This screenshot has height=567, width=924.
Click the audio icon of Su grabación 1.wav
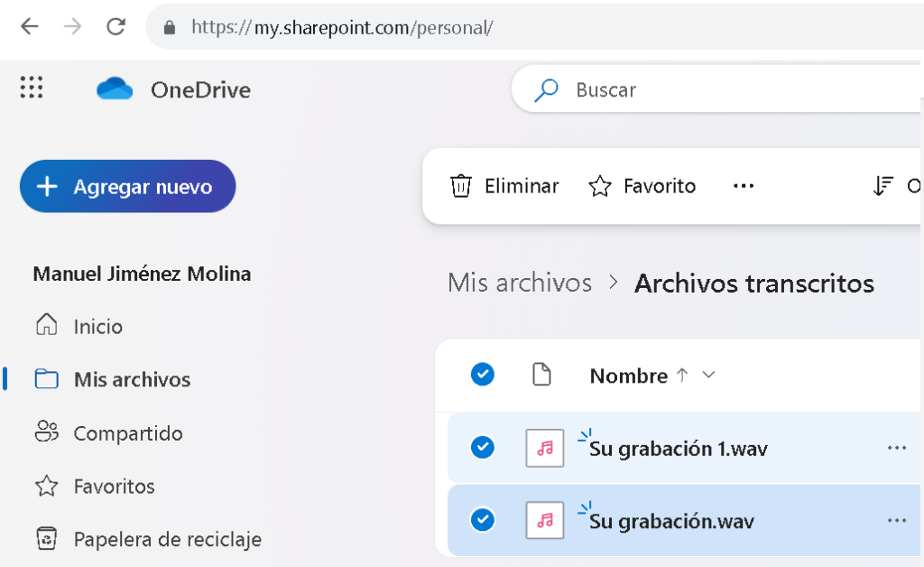coord(544,448)
